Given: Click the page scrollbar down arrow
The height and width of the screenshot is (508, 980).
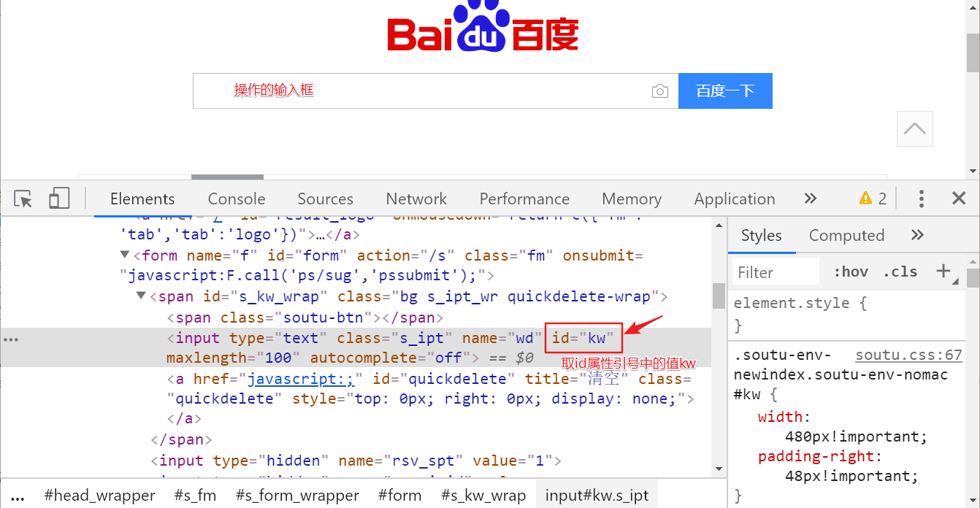Looking at the screenshot, I should [x=973, y=172].
